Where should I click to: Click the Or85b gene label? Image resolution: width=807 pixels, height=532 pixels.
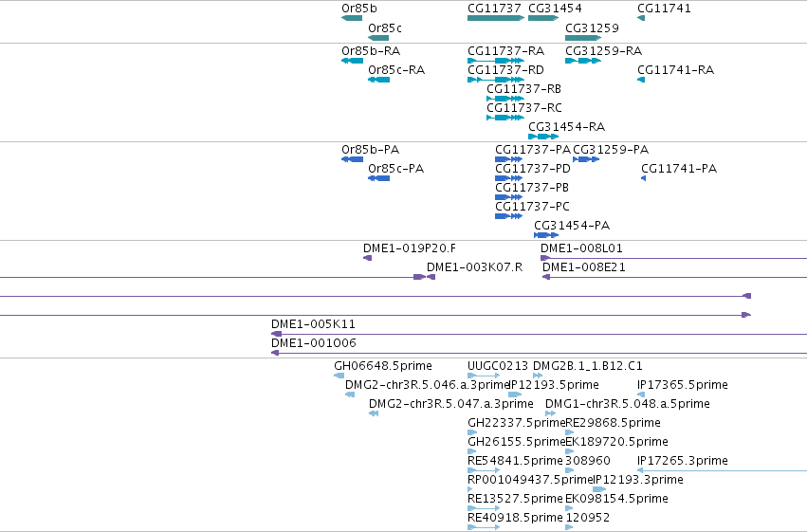click(359, 9)
